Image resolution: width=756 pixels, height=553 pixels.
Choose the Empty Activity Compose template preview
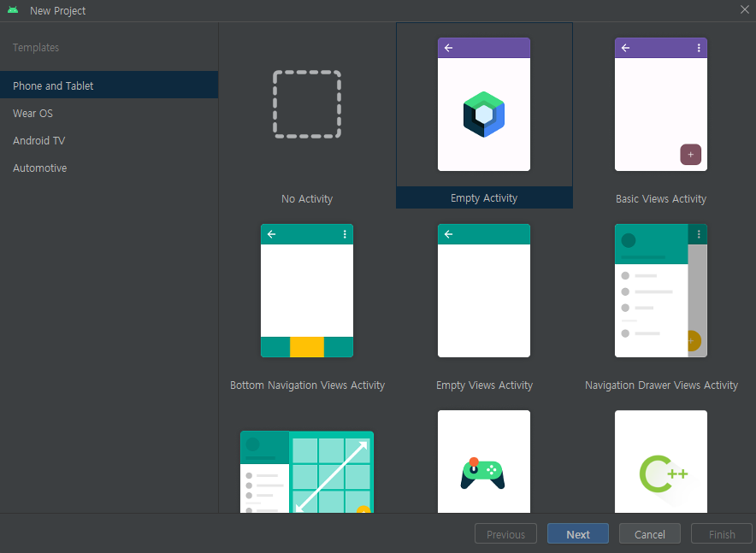coord(483,104)
